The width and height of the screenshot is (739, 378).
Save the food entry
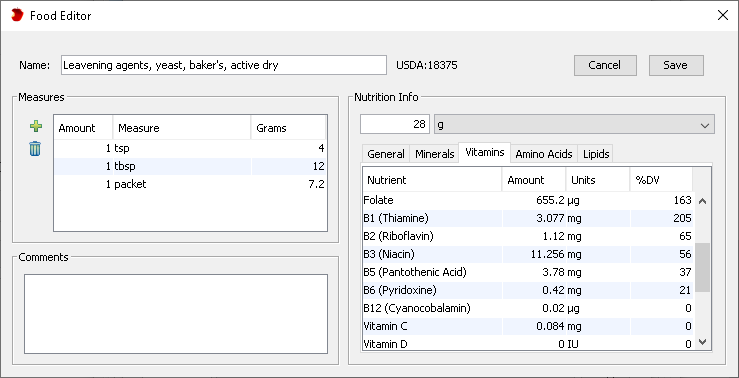pyautogui.click(x=676, y=65)
